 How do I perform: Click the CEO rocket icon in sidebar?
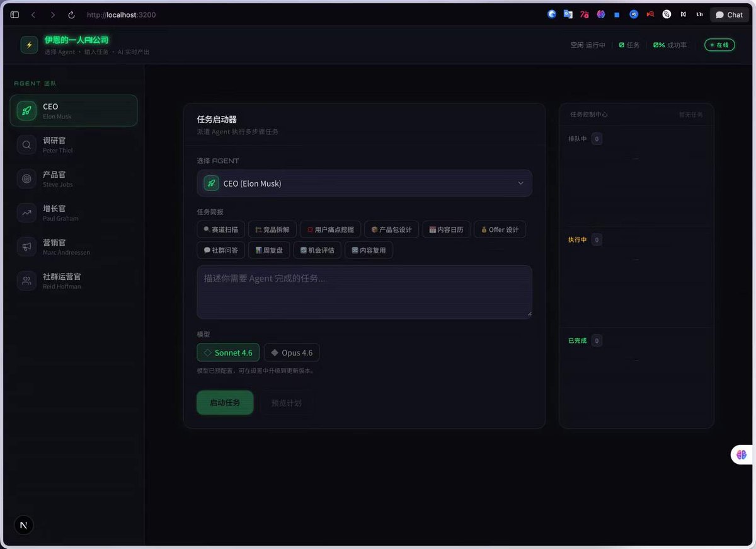tap(26, 110)
